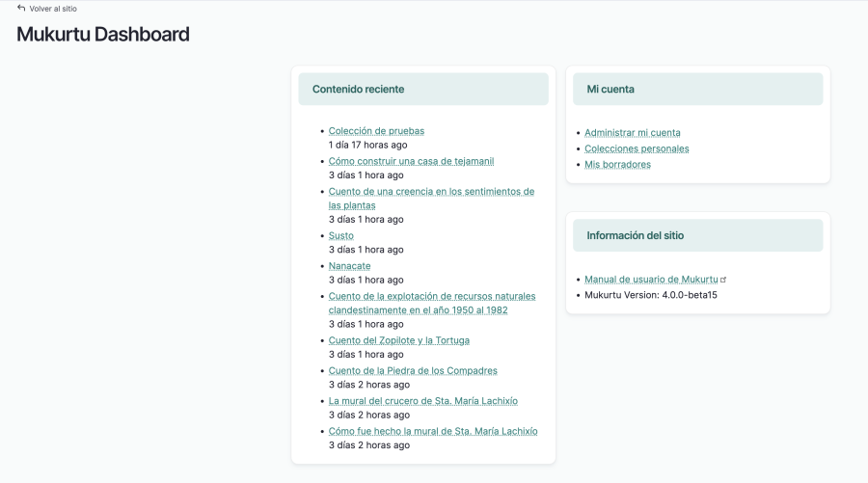868x483 pixels.
Task: Click the Información del sitio header
Action: [698, 235]
